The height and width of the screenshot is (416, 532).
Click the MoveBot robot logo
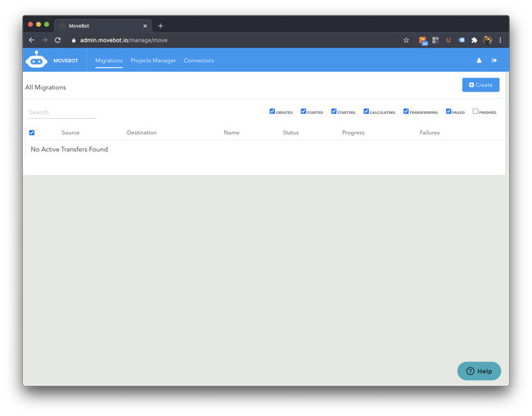coord(36,60)
